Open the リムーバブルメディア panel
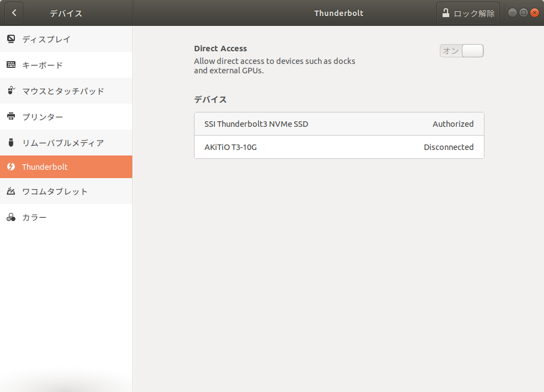Viewport: 544px width, 392px height. [66, 142]
